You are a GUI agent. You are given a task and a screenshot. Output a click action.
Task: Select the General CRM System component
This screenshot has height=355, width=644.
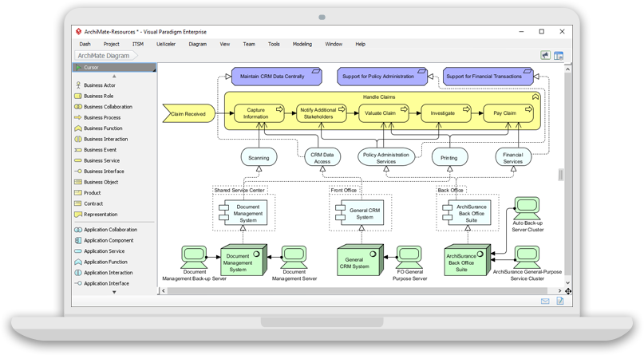[x=361, y=213]
